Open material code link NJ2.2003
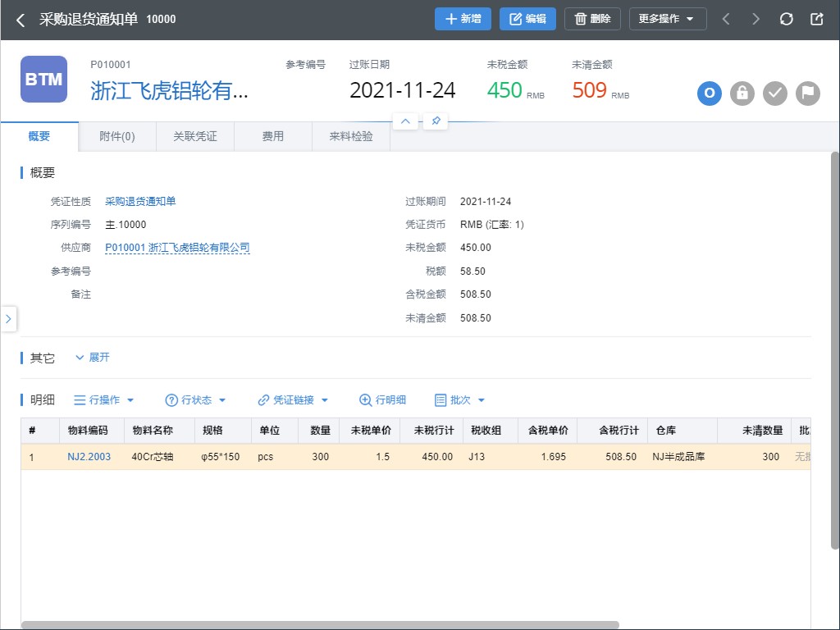The width and height of the screenshot is (840, 630). [89, 457]
